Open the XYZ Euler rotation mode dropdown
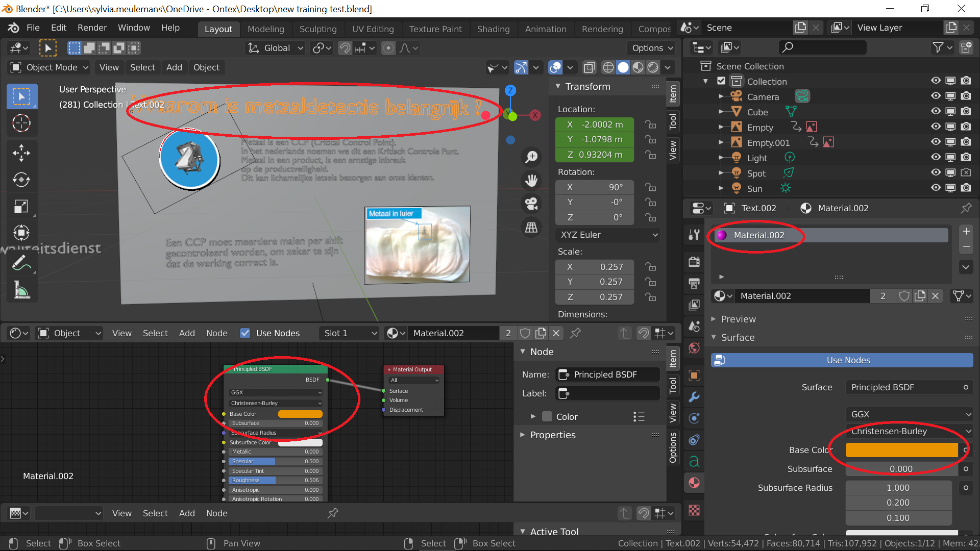Viewport: 980px width, 551px height. click(x=607, y=235)
